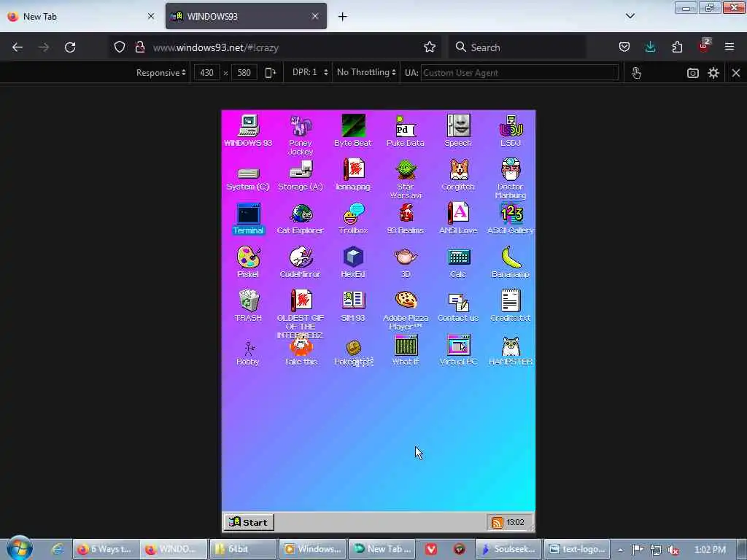Image resolution: width=747 pixels, height=560 pixels.
Task: Open Puke Data icon
Action: click(406, 125)
